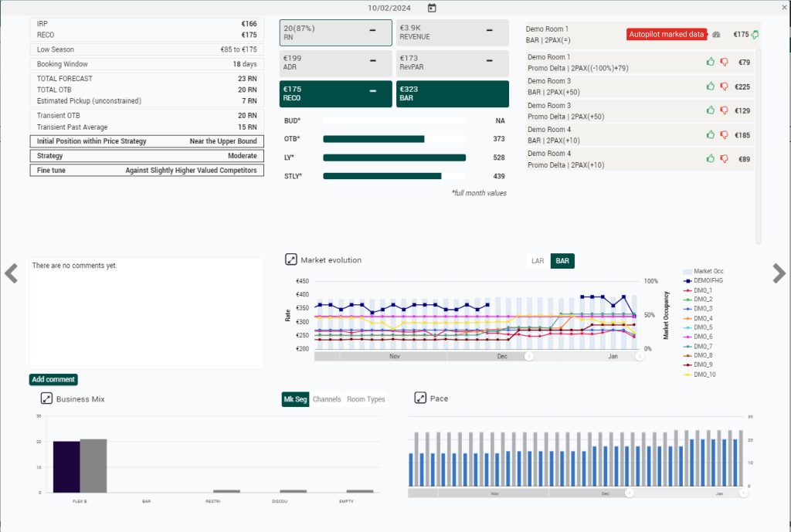The image size is (791, 532).
Task: Go to the previous day with left arrow
Action: (11, 273)
